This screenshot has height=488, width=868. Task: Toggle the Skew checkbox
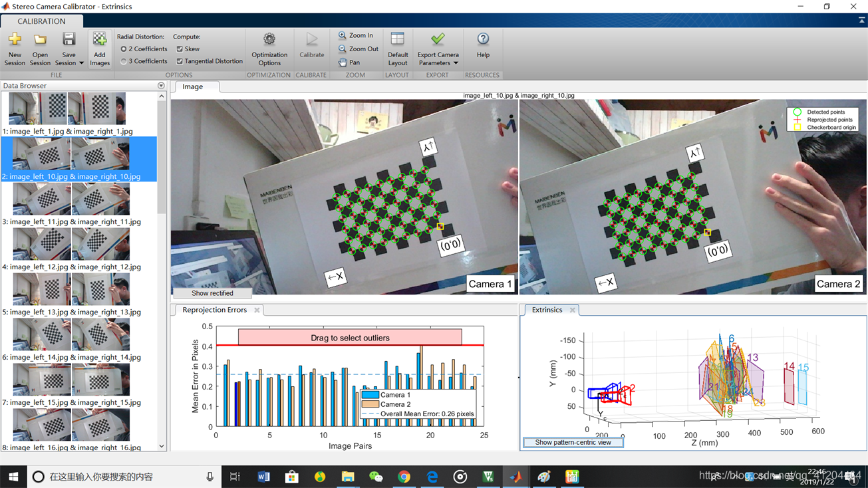pyautogui.click(x=180, y=49)
